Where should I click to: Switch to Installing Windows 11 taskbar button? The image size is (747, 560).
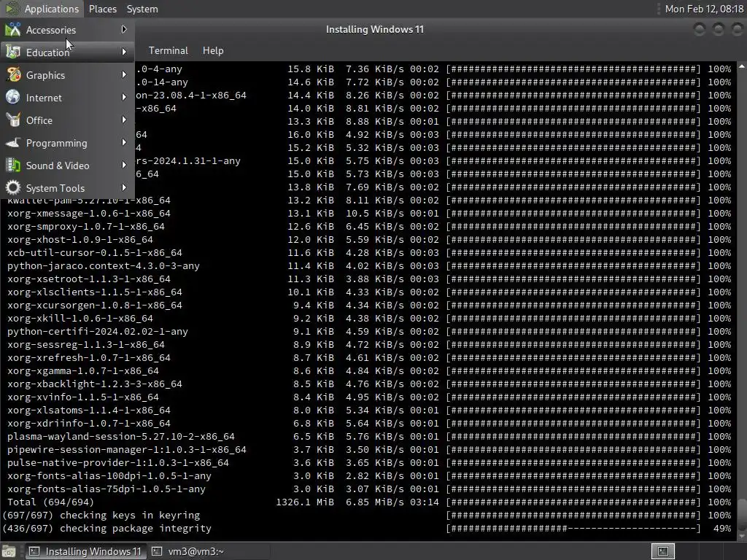point(86,551)
